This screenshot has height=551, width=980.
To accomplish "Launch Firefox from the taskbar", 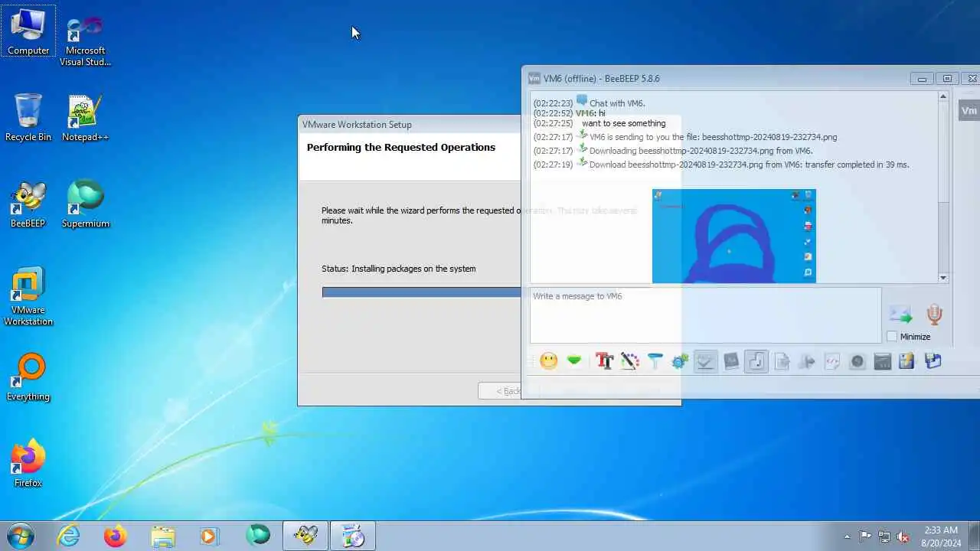I will (x=115, y=536).
